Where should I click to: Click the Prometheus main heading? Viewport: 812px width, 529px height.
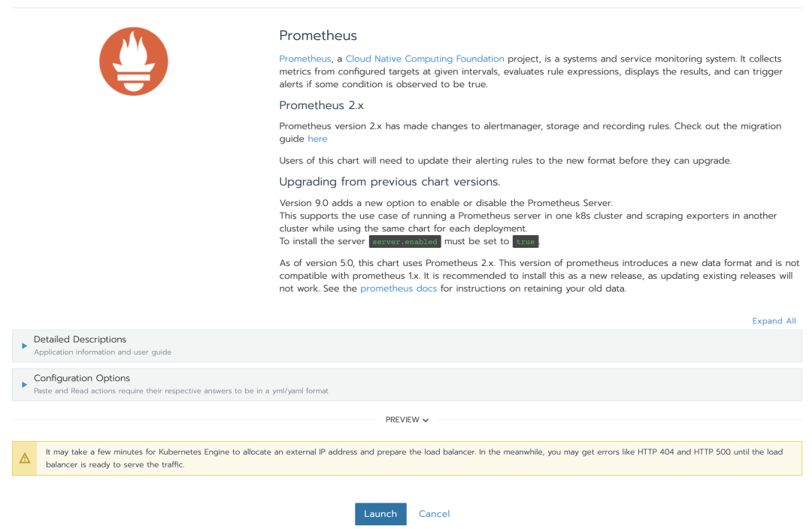pos(318,36)
